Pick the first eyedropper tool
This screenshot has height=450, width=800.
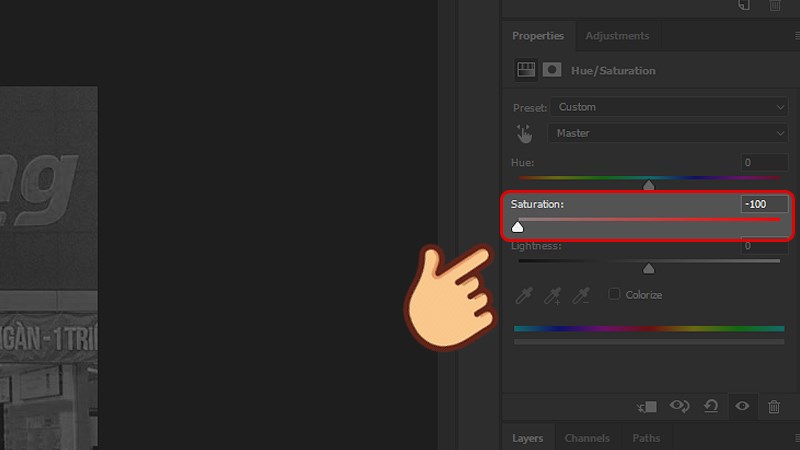pyautogui.click(x=524, y=295)
